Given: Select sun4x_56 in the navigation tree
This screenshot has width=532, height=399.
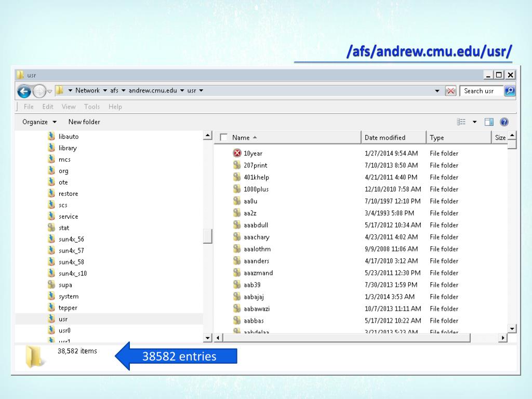Looking at the screenshot, I should pyautogui.click(x=71, y=239).
